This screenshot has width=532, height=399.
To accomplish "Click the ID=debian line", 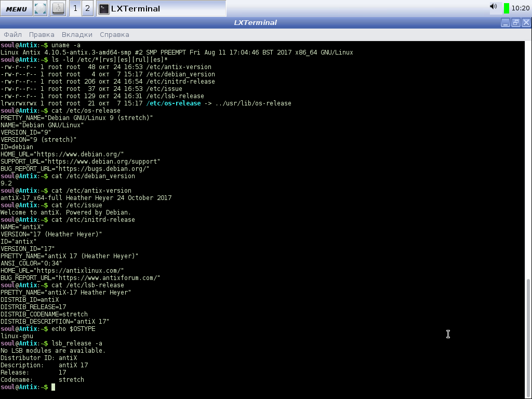I will (x=17, y=147).
